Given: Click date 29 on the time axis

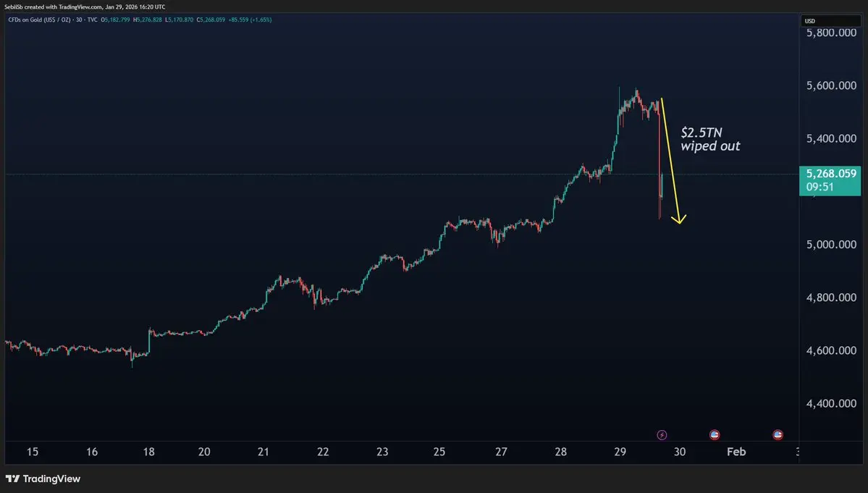Looking at the screenshot, I should click(x=620, y=452).
